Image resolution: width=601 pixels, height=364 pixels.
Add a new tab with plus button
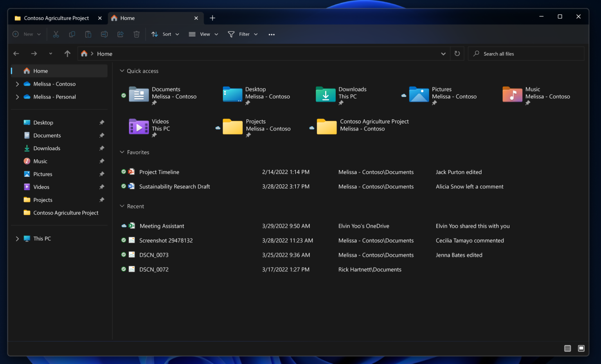[212, 18]
